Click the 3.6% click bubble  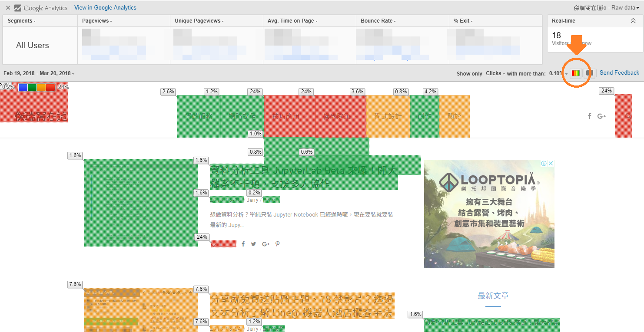(358, 92)
